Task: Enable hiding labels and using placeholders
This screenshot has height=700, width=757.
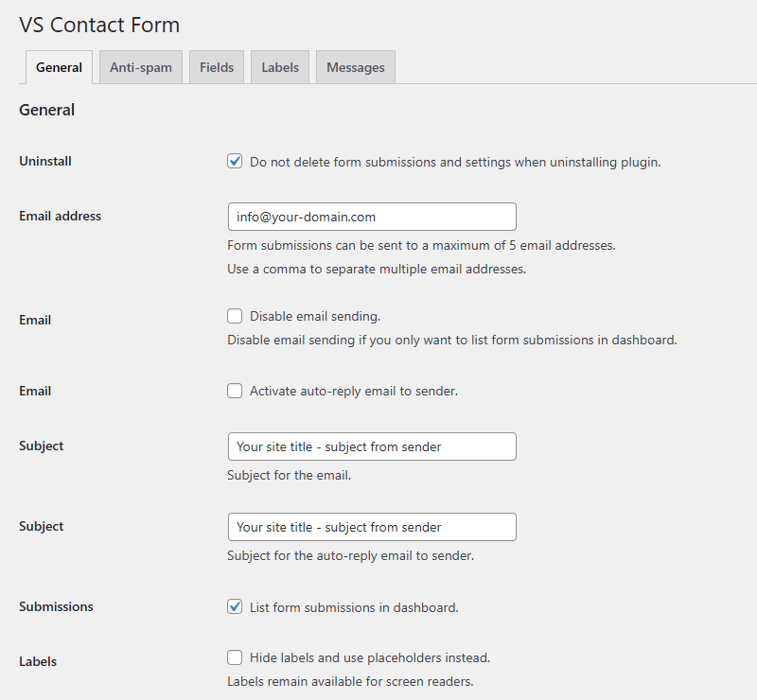Action: pyautogui.click(x=235, y=657)
